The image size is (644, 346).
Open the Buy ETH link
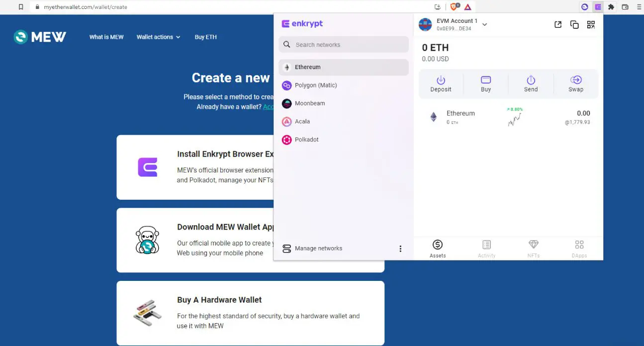(205, 37)
